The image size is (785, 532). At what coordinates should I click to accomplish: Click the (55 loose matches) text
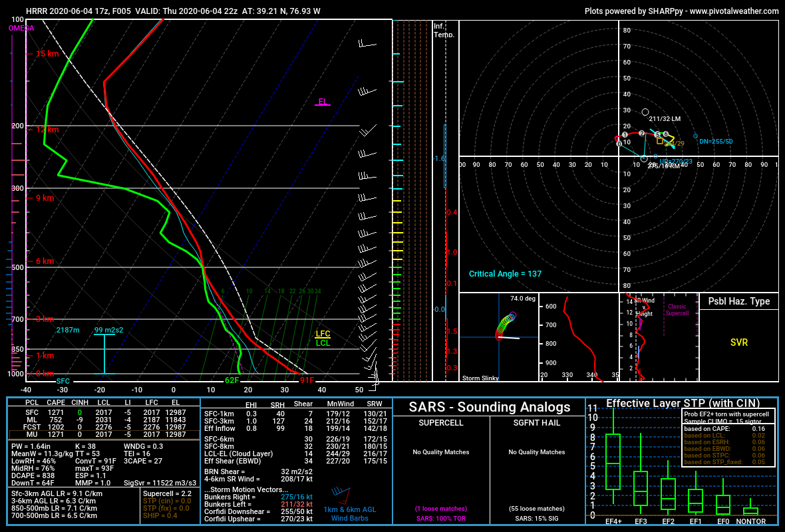tap(537, 509)
